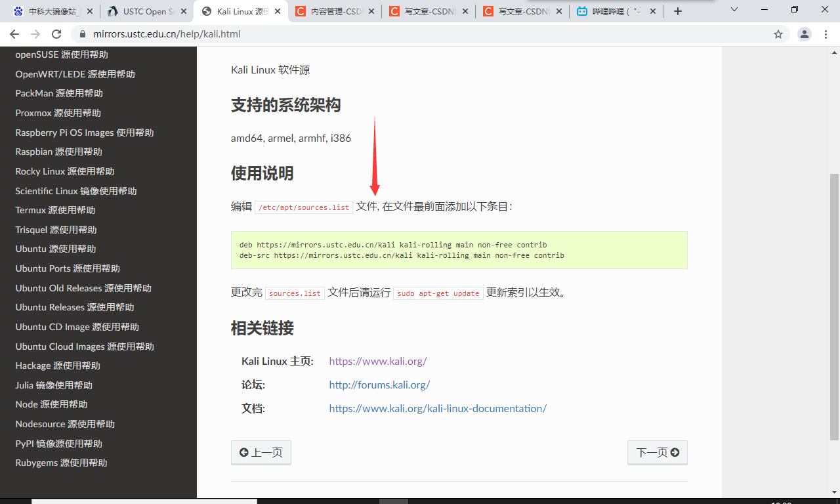Open OpenWRT/LEDE 源使用帮助 in sidebar
Viewport: 840px width, 504px height.
click(x=75, y=74)
